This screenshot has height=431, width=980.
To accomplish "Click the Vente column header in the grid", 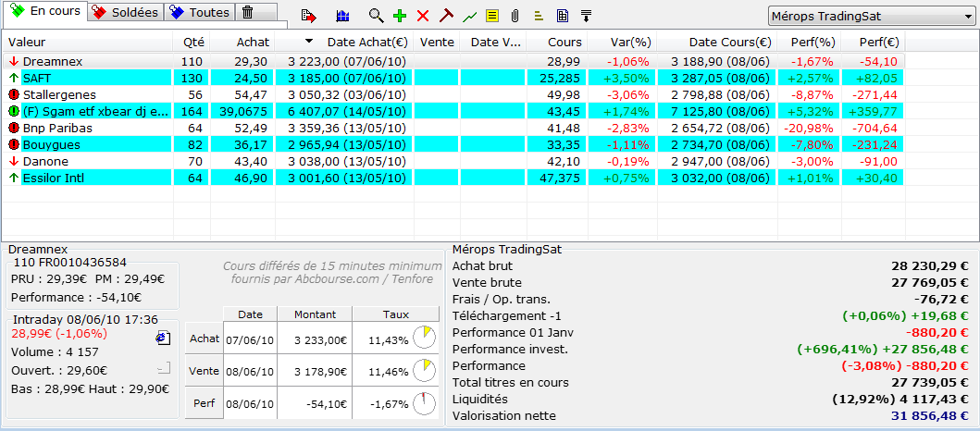I will 437,42.
